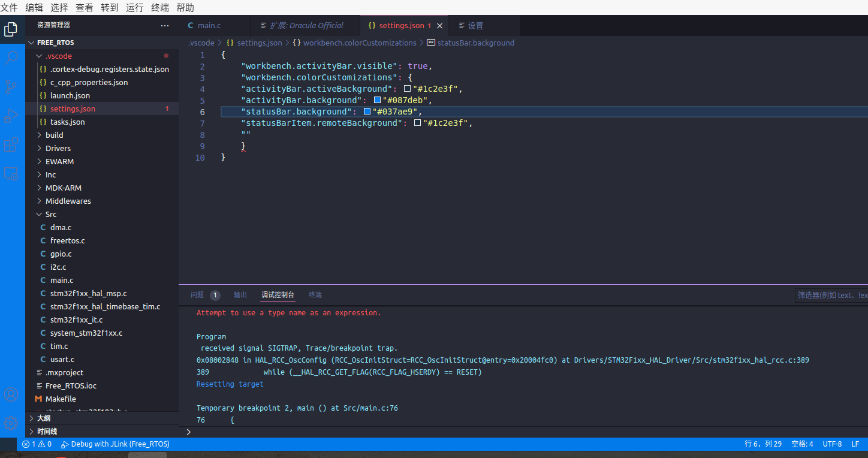Image resolution: width=868 pixels, height=458 pixels.
Task: Click the color swatch next to #037ae9
Action: [367, 111]
